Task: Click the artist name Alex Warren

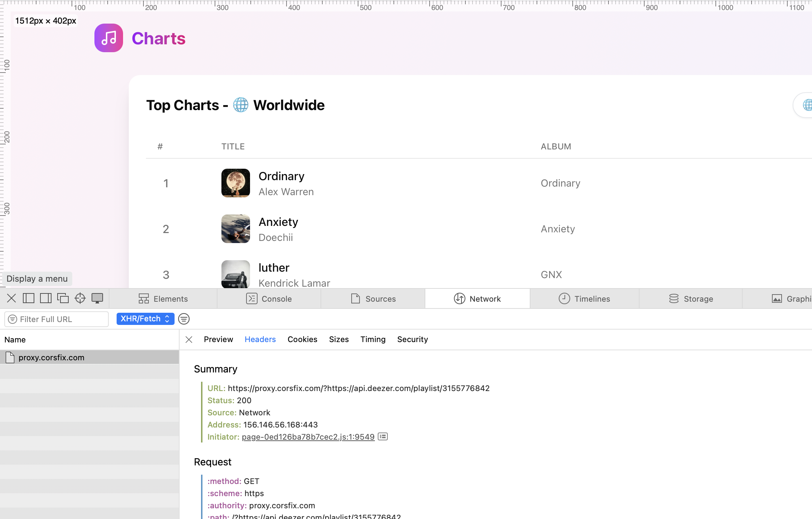Action: 286,192
